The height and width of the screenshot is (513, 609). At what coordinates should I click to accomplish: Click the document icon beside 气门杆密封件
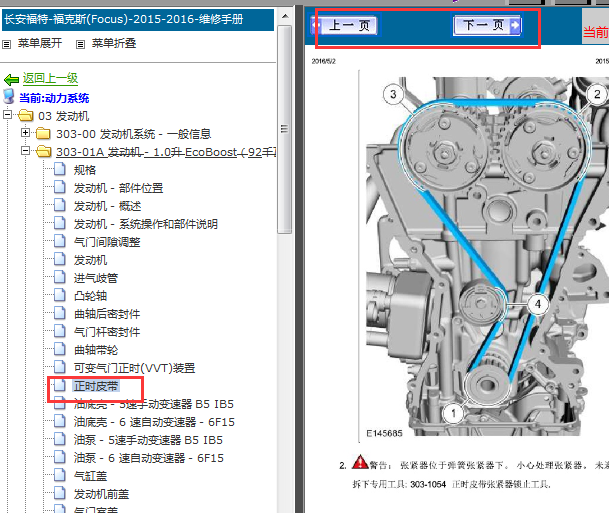pyautogui.click(x=59, y=331)
